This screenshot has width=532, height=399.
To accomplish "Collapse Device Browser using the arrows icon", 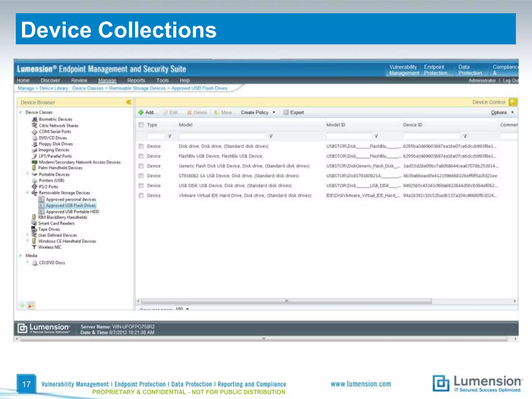I will 129,102.
